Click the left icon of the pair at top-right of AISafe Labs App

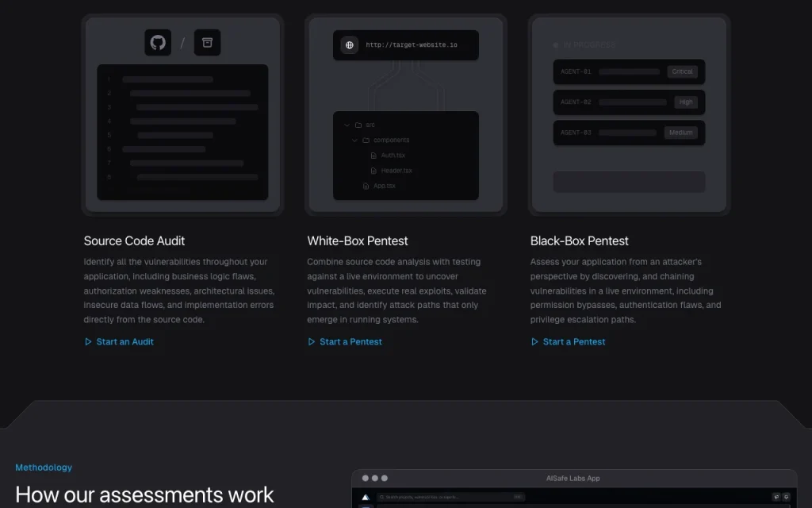(776, 497)
